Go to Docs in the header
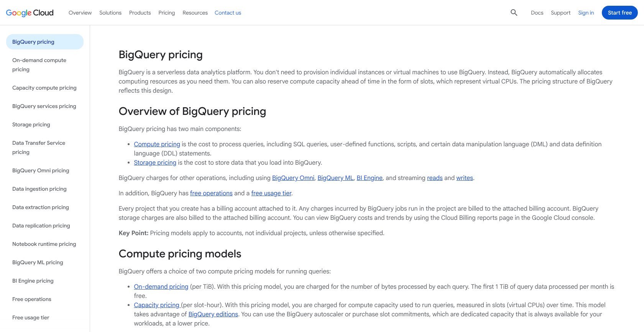This screenshot has width=644, height=332. (x=537, y=13)
